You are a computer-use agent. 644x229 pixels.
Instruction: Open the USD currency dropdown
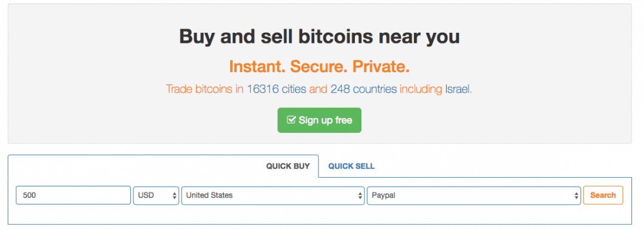point(156,196)
